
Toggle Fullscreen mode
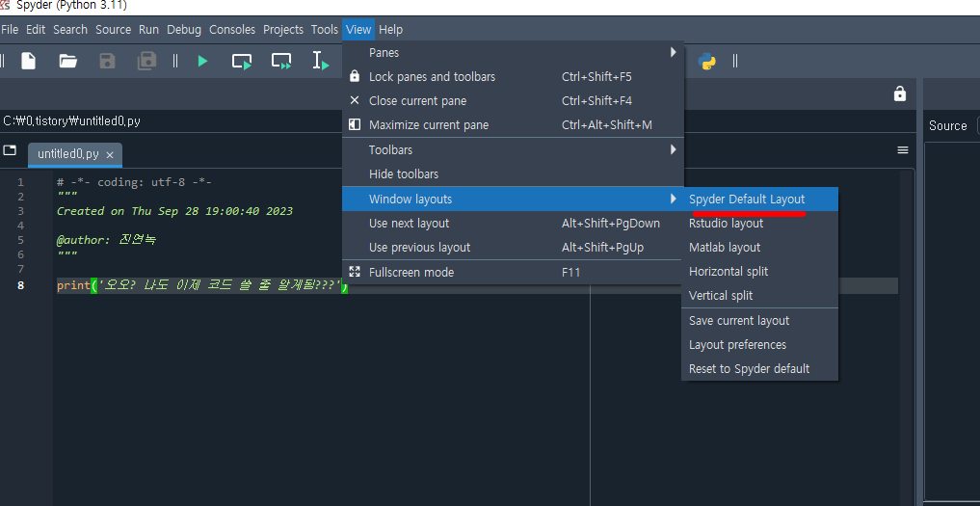[513, 272]
